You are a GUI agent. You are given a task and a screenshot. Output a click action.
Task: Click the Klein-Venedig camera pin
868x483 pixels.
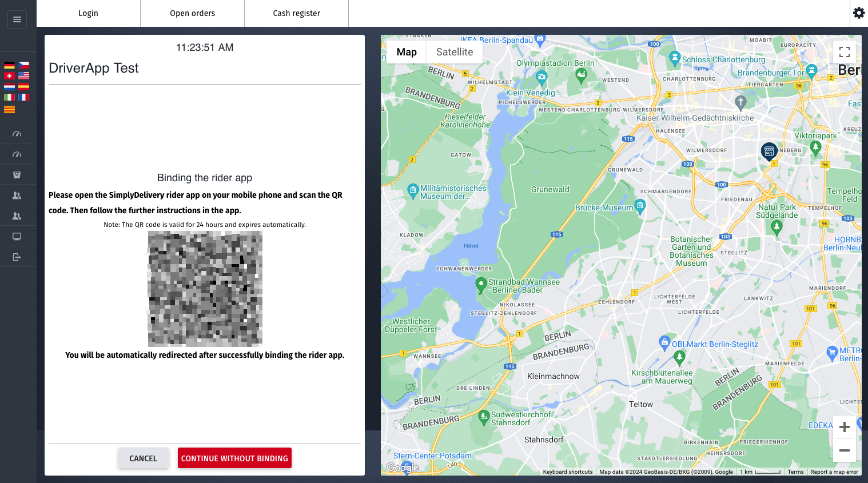(x=541, y=77)
